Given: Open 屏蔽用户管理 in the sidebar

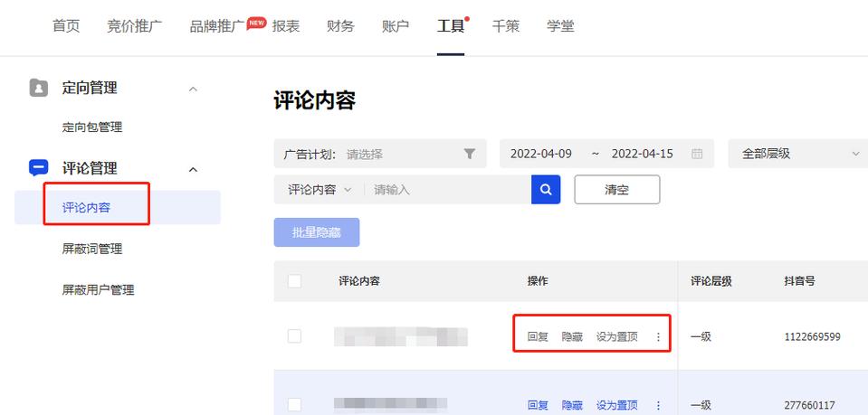Looking at the screenshot, I should pyautogui.click(x=98, y=290).
